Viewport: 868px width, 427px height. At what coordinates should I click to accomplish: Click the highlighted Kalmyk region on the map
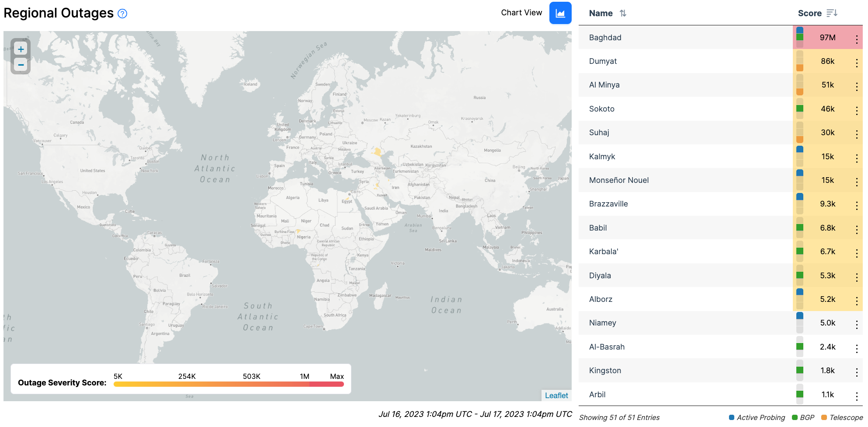point(377,152)
